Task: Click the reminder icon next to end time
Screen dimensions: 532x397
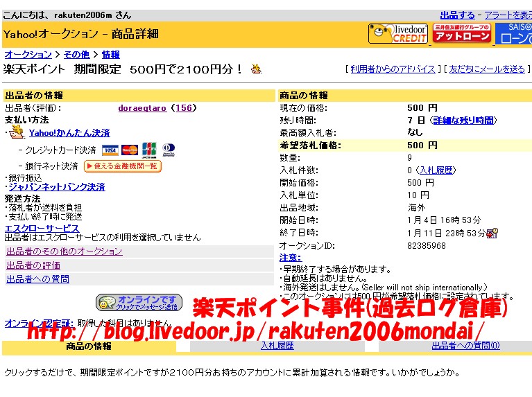Action: (x=492, y=233)
